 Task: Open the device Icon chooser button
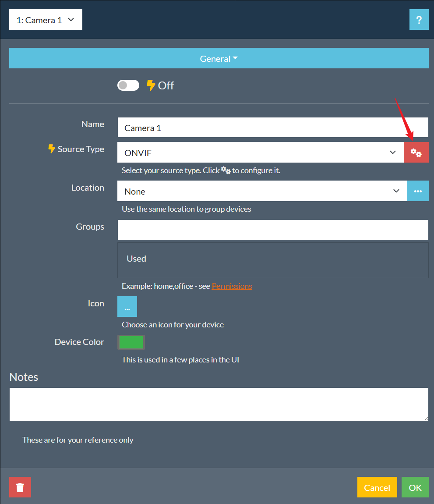pos(127,306)
